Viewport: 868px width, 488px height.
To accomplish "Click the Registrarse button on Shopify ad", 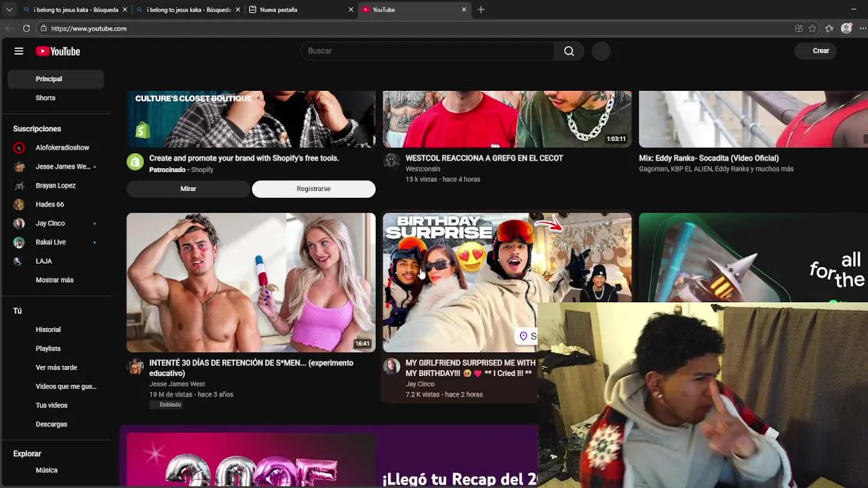I will point(313,189).
